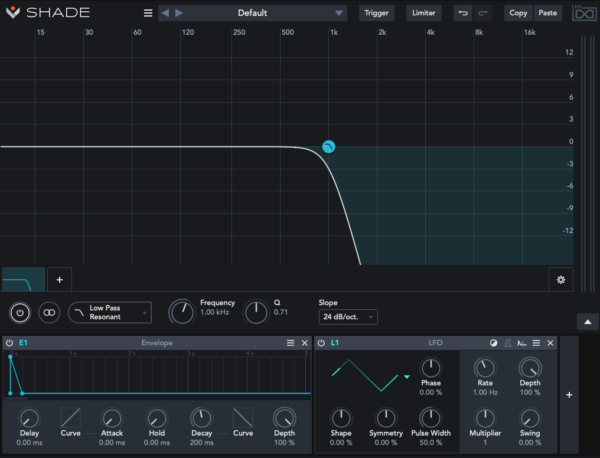
Task: Add a new modulator module
Action: tap(569, 395)
